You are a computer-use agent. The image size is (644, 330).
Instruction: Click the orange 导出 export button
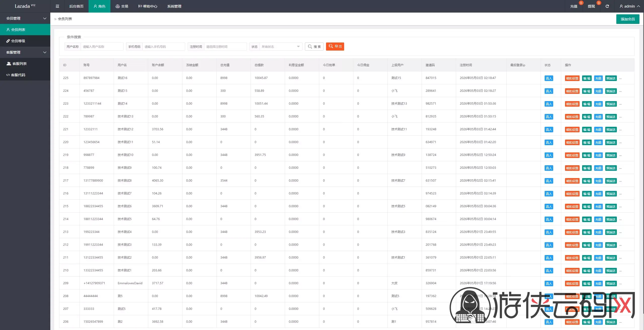click(x=335, y=46)
